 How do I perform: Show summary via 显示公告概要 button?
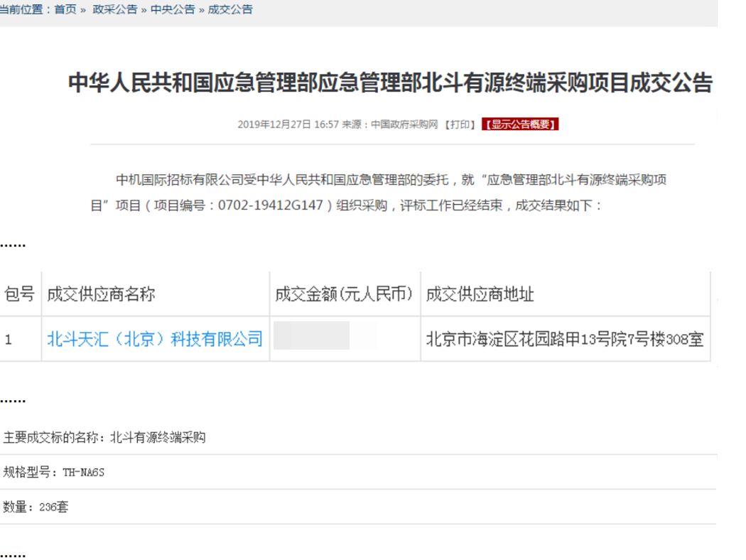pos(520,124)
